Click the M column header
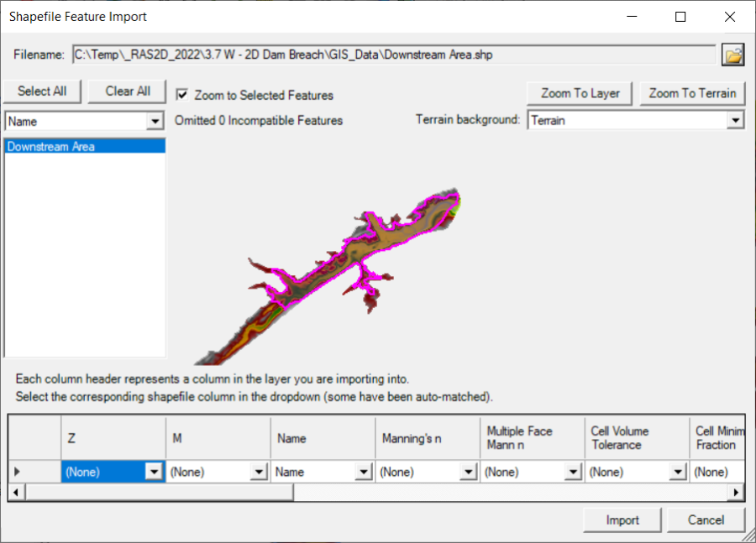 218,438
